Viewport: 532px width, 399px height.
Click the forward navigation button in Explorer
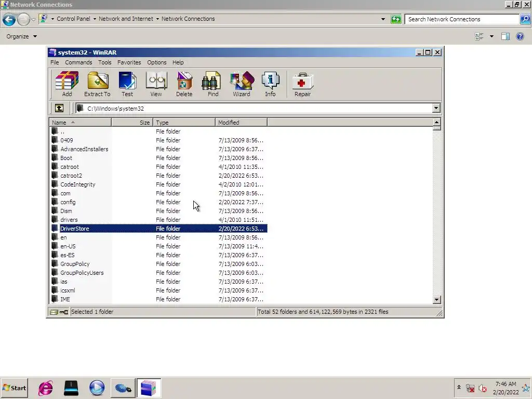[x=23, y=19]
